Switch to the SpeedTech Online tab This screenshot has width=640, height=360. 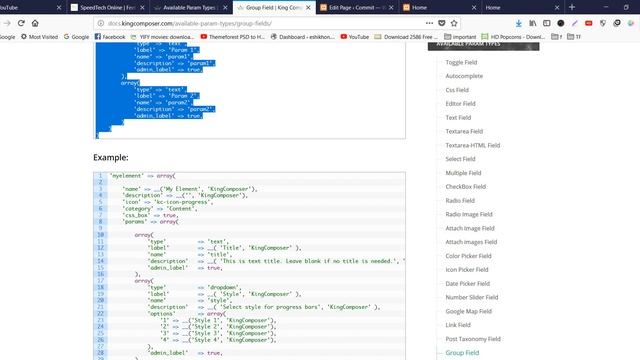point(108,7)
